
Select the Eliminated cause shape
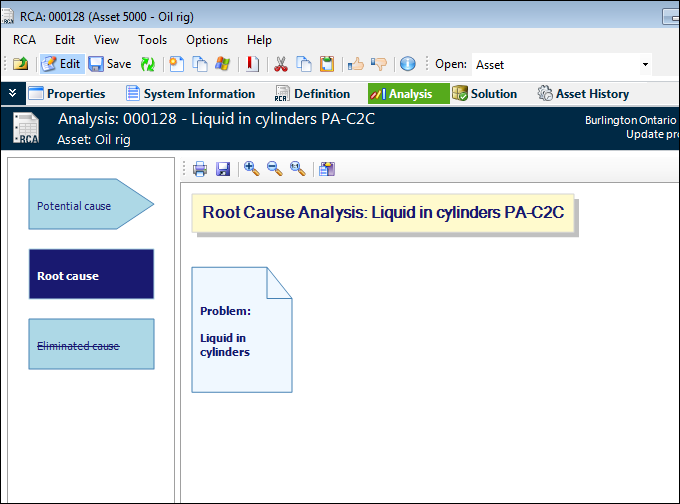point(92,344)
